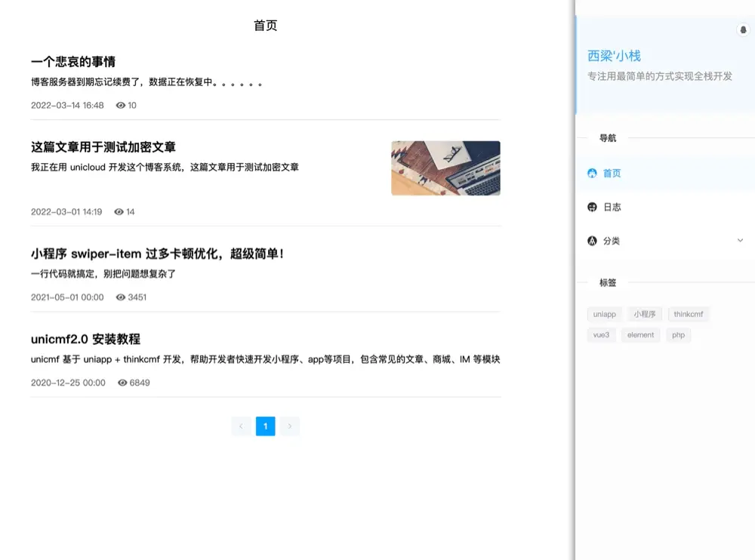755x560 pixels.
Task: Click the eye icon beside 10 views
Action: 121,106
